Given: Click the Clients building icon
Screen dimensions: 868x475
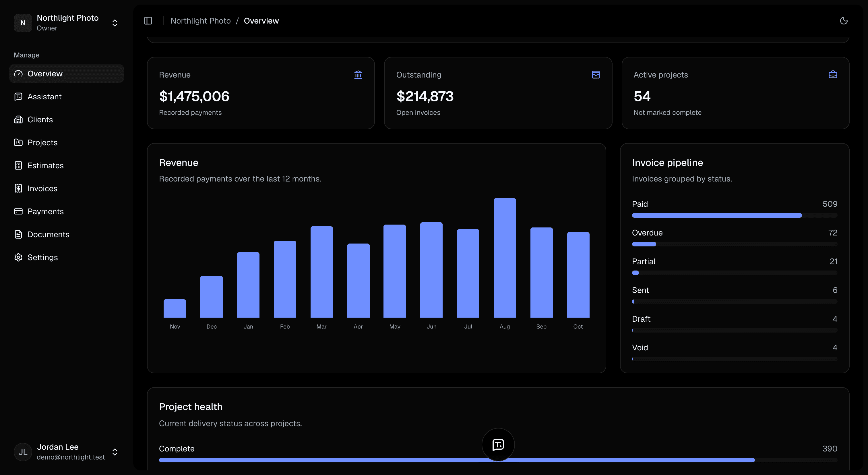Looking at the screenshot, I should pyautogui.click(x=19, y=119).
